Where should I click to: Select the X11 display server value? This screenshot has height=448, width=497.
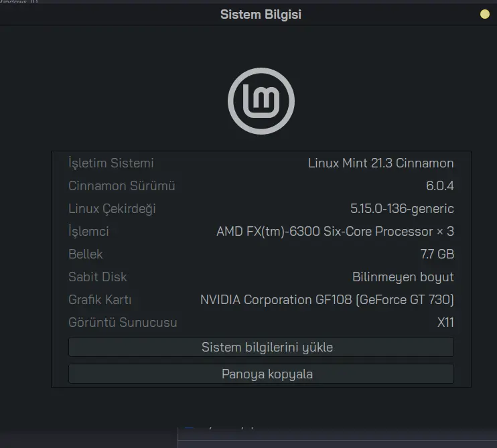(445, 323)
